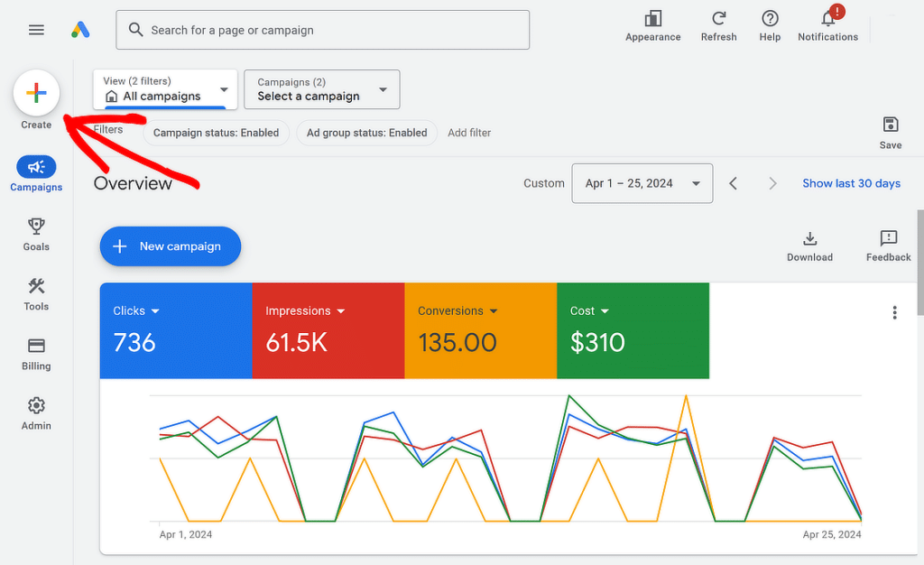The width and height of the screenshot is (924, 565).
Task: Start a New campaign
Action: pos(170,245)
